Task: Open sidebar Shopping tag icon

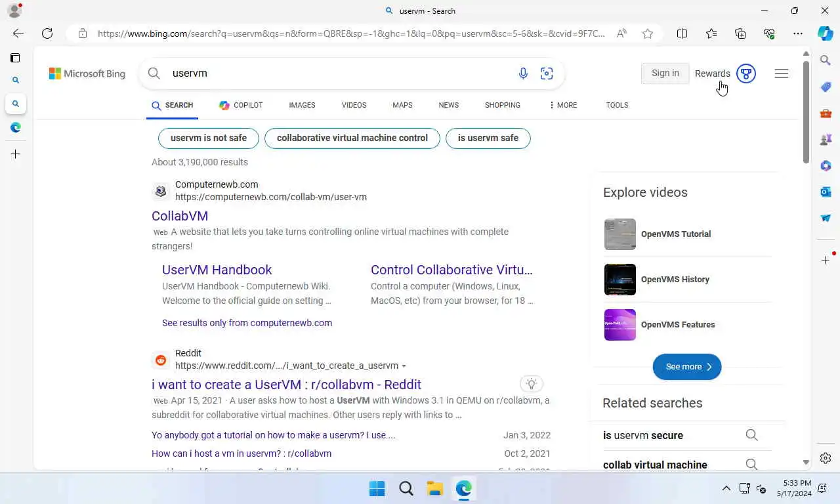Action: (826, 87)
